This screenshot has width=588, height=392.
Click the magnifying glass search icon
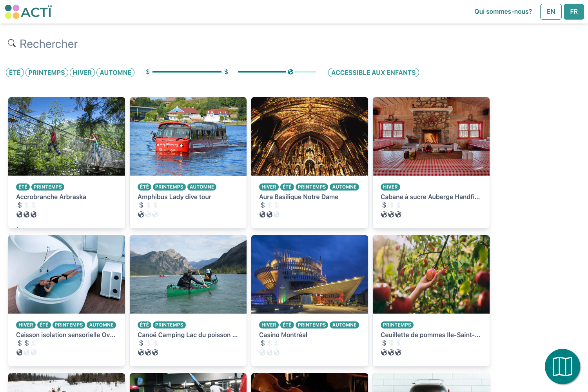point(11,43)
